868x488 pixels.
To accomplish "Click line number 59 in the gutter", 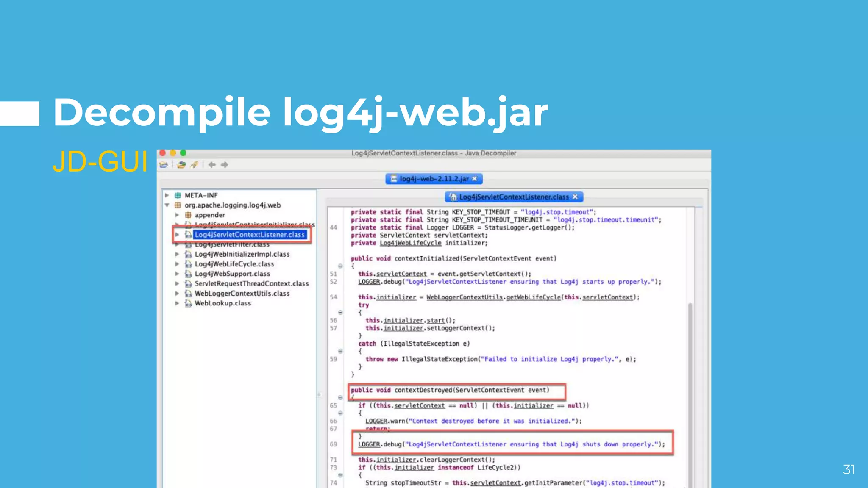I will click(334, 359).
